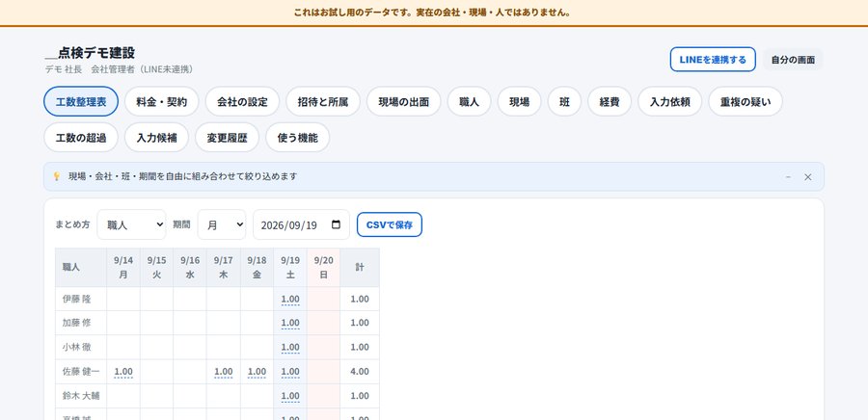The width and height of the screenshot is (868, 420).
Task: Click 佐藤 健一's total 4.00
Action: point(360,372)
